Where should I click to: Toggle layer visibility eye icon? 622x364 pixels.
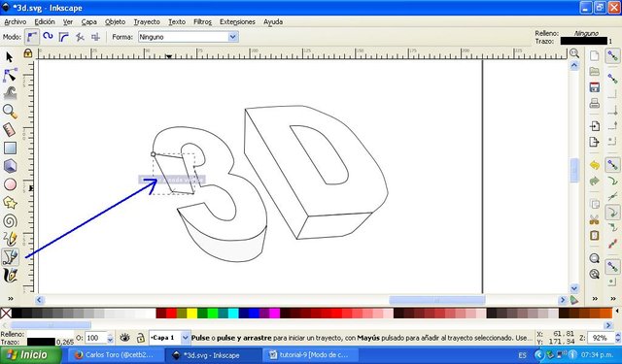(125, 338)
